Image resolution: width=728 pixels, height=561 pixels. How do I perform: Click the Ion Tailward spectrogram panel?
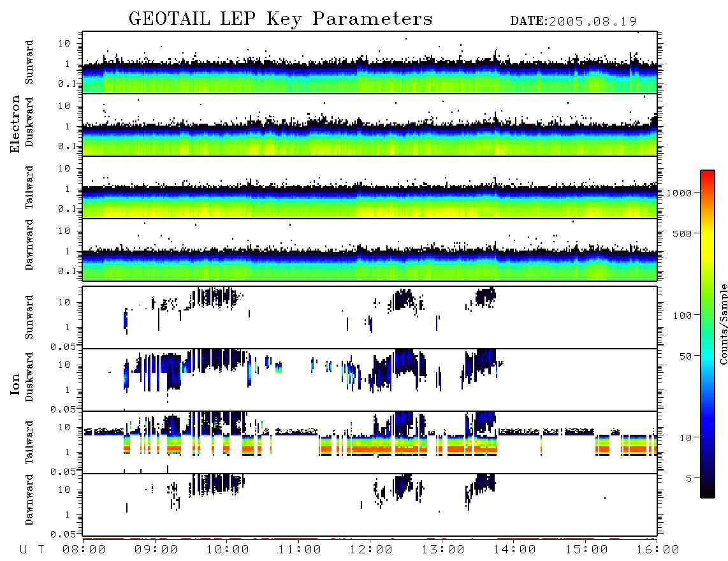click(x=370, y=442)
